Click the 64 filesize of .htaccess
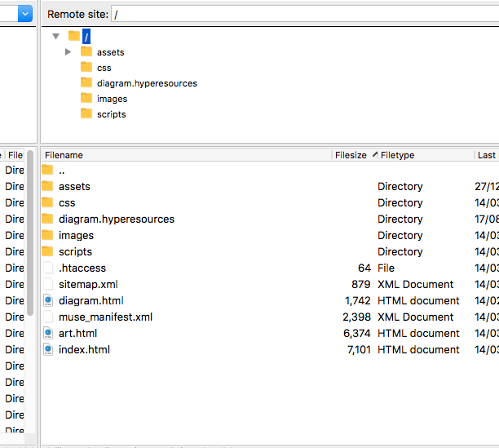The width and height of the screenshot is (499, 448). pos(364,268)
